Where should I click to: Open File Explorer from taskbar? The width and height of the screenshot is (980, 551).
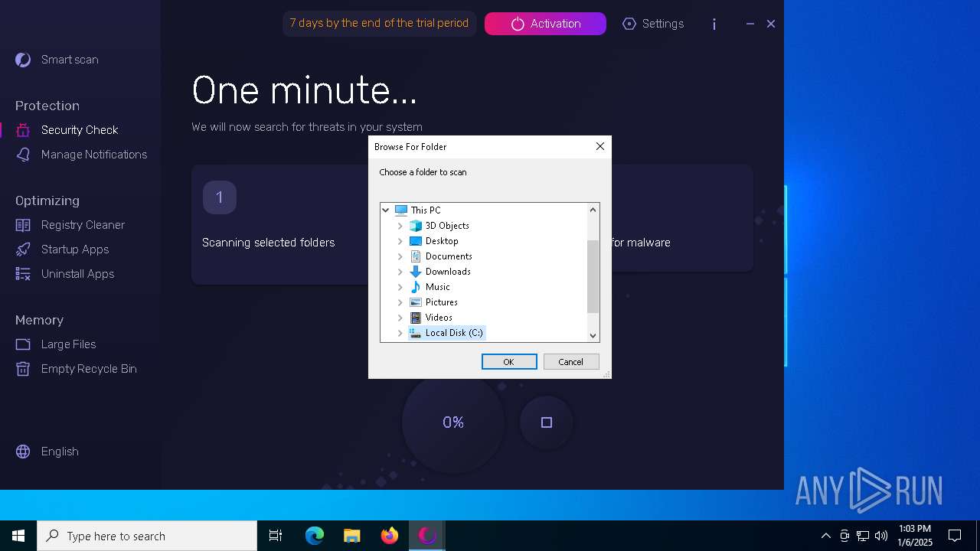(x=351, y=536)
